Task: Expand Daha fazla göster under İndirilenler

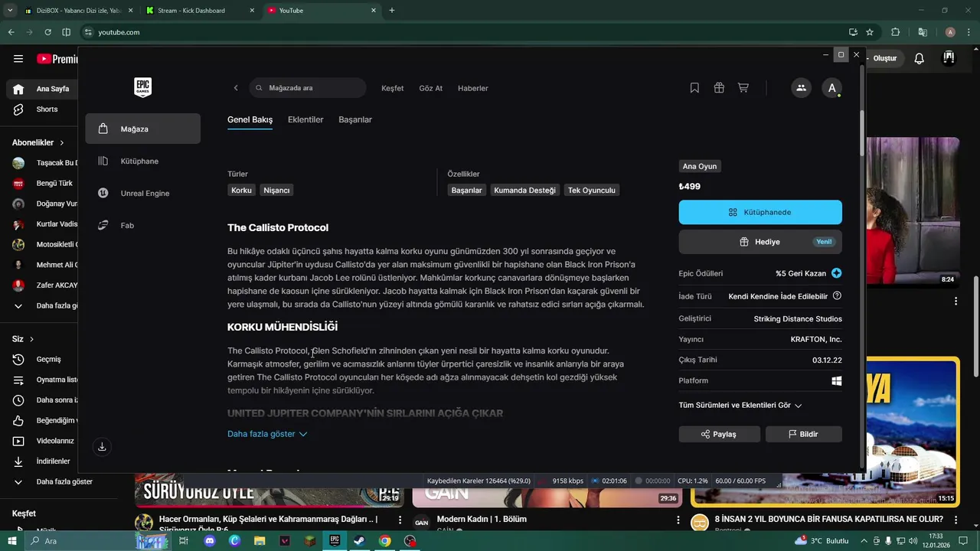Action: coord(54,481)
